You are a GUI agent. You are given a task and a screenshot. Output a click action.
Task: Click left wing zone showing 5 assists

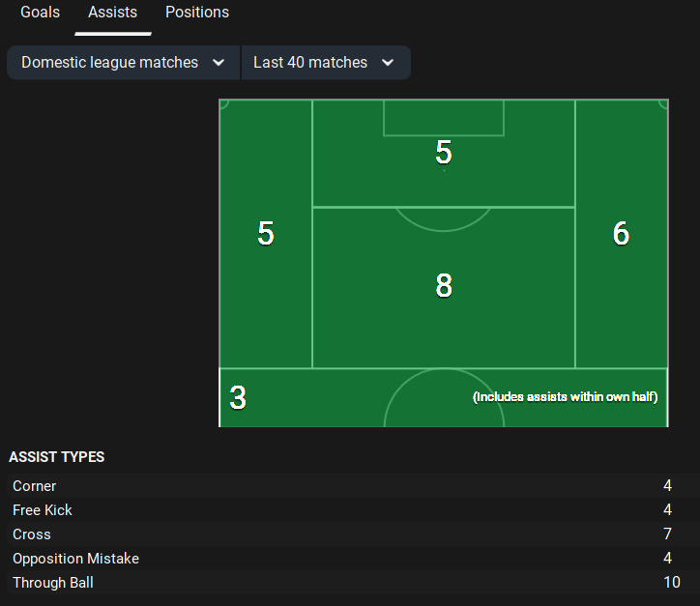pos(266,234)
